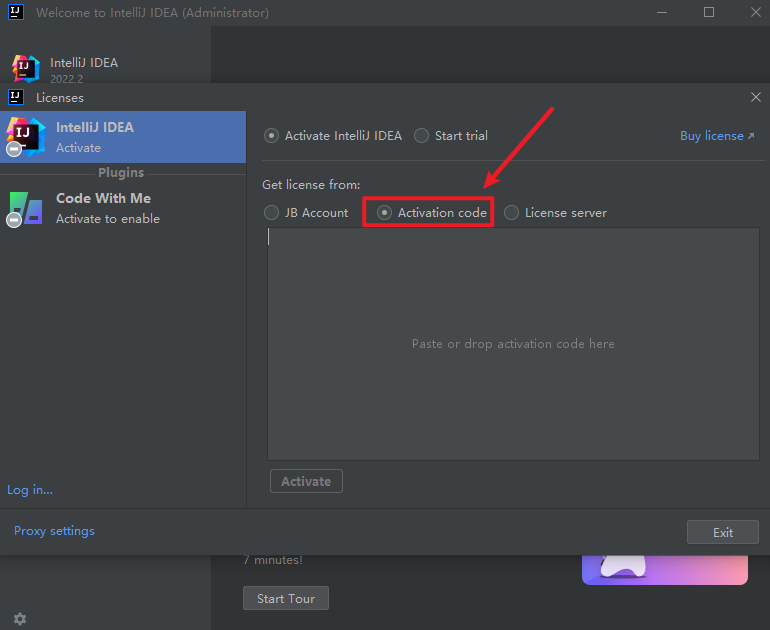Select IntelliJ IDEA in the license list
Screen dimensions: 770x630
123,137
